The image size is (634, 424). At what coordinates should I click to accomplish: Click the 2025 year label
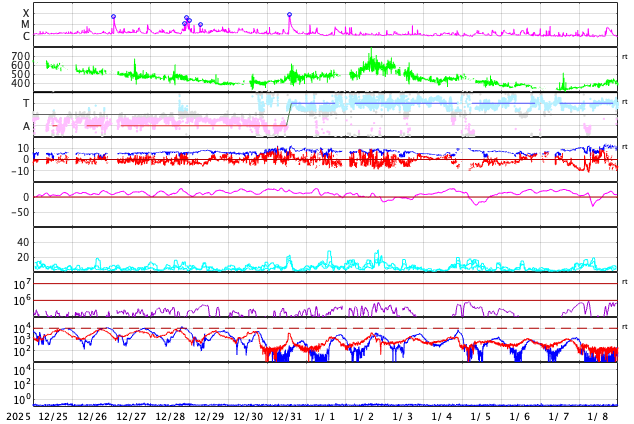pos(18,416)
